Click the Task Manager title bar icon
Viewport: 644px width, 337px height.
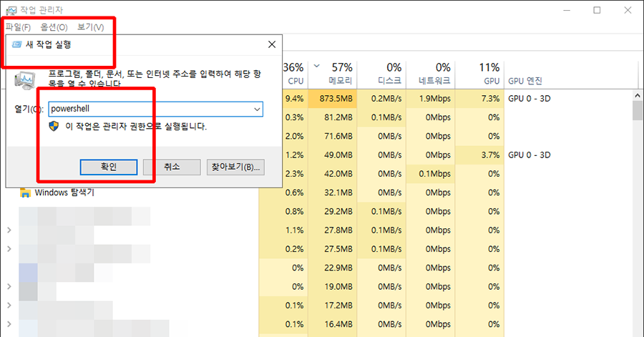[x=11, y=10]
